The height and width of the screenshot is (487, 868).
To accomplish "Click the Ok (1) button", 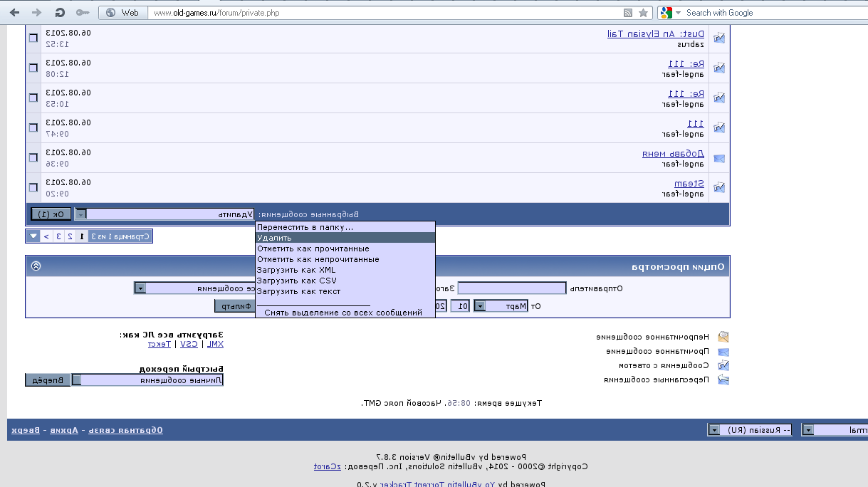I will (51, 214).
